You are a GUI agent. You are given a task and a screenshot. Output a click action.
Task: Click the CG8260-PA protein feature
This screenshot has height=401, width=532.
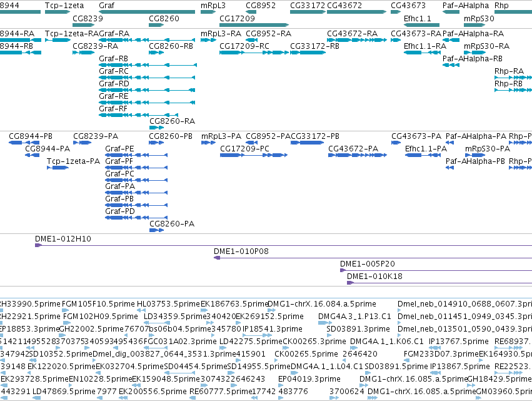156,231
